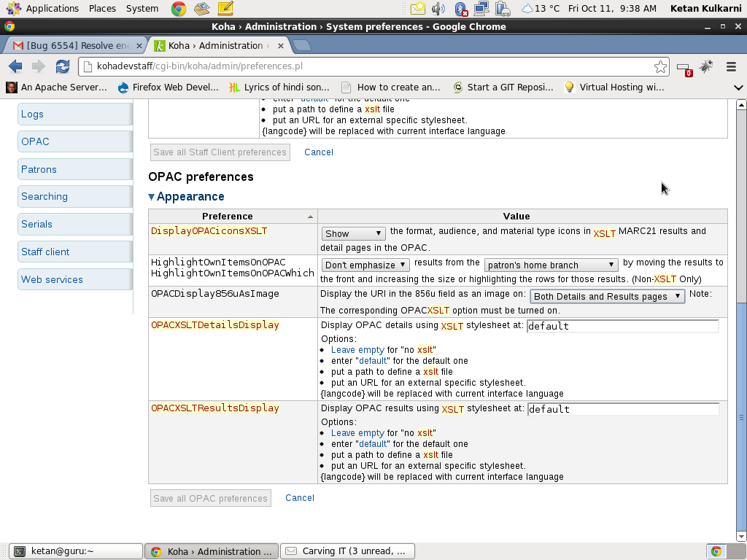Open the bookmarks overflow chevron

coord(738,87)
